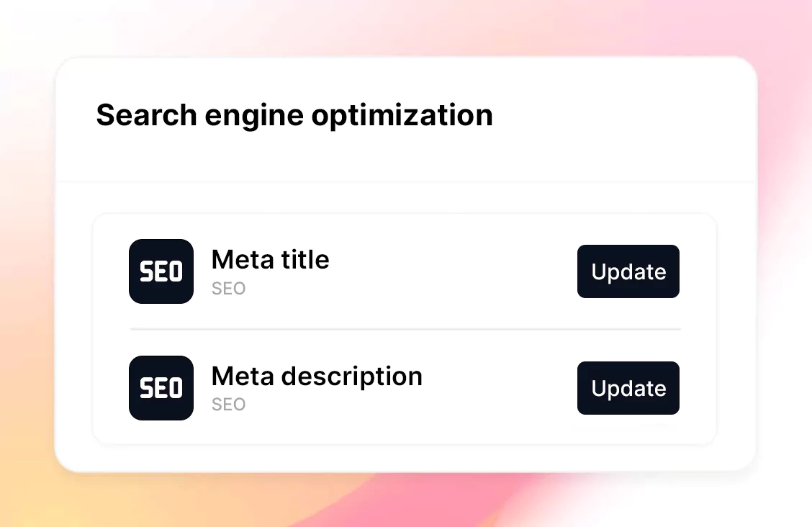
Task: Click the word "optimization" in the heading
Action: coord(402,117)
